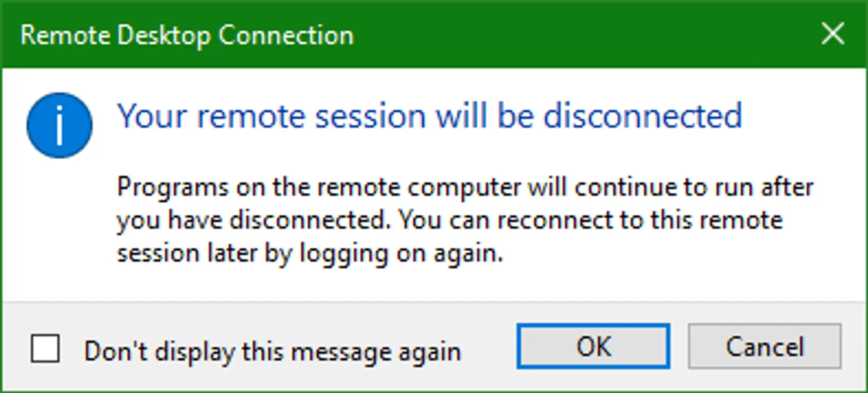Click the heading 'Your remote session will be disconnected'
This screenshot has width=868, height=393.
click(x=429, y=115)
